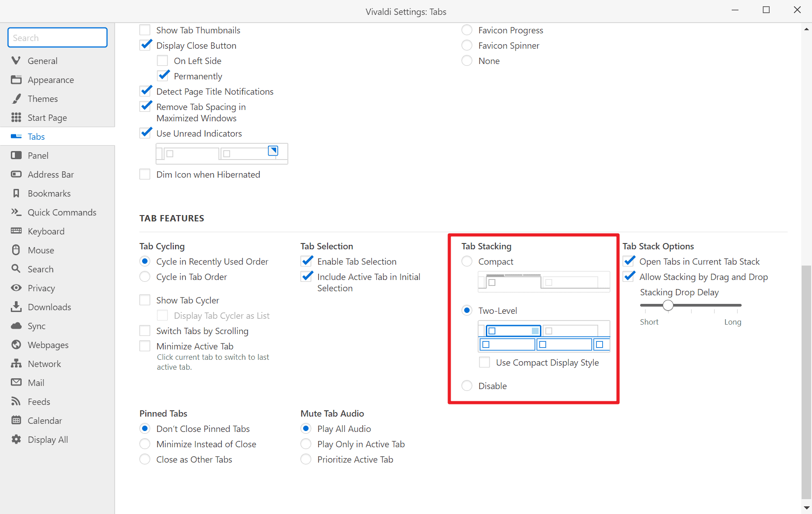Viewport: 812px width, 514px height.
Task: Enable Switch Tabs by Scrolling
Action: (145, 331)
